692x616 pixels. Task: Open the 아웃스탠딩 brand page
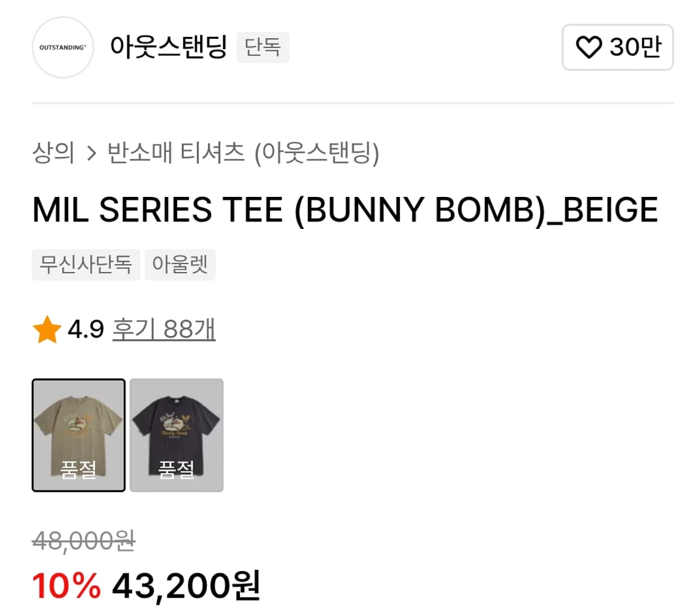[167, 47]
